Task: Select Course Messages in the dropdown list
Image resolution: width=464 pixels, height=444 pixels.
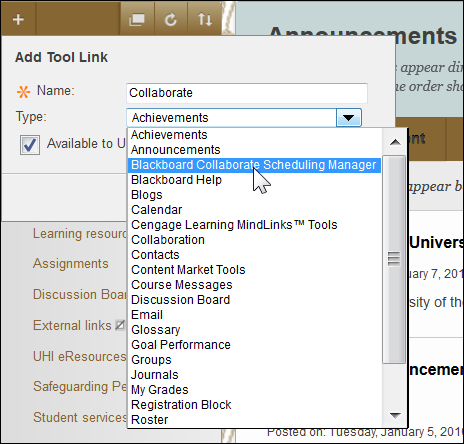Action: [x=182, y=285]
